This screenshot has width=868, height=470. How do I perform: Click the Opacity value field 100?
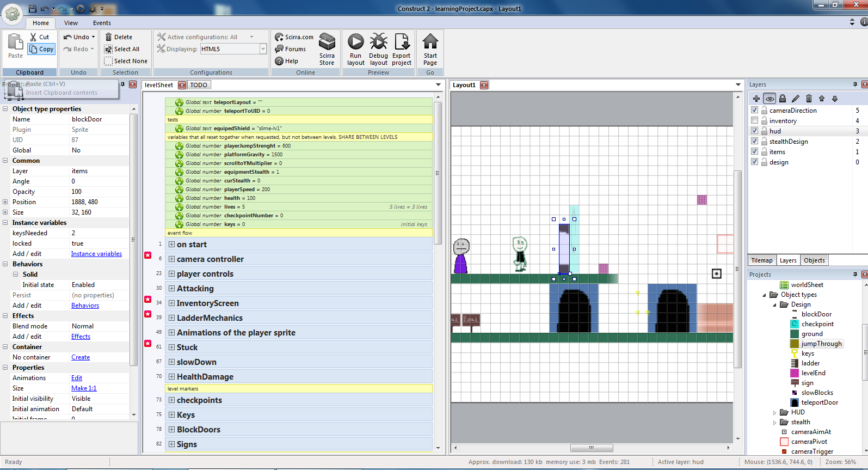click(100, 192)
